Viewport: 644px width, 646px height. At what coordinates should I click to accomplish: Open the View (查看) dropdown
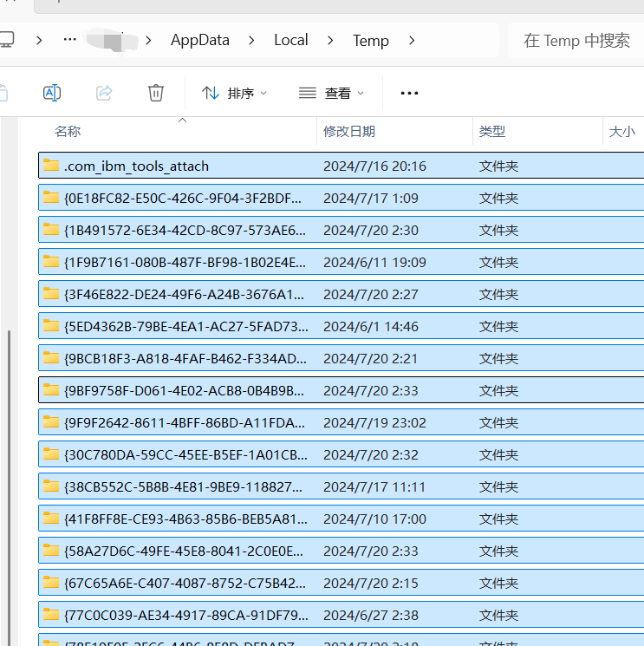coord(331,93)
